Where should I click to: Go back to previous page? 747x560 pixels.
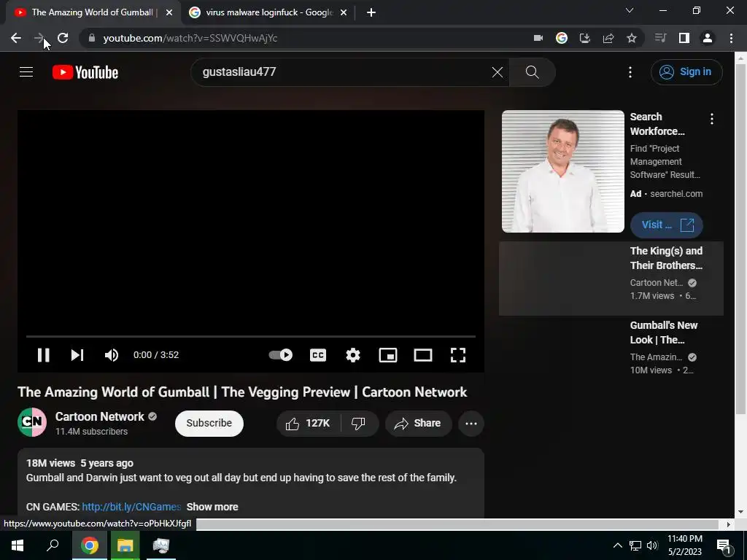16,38
